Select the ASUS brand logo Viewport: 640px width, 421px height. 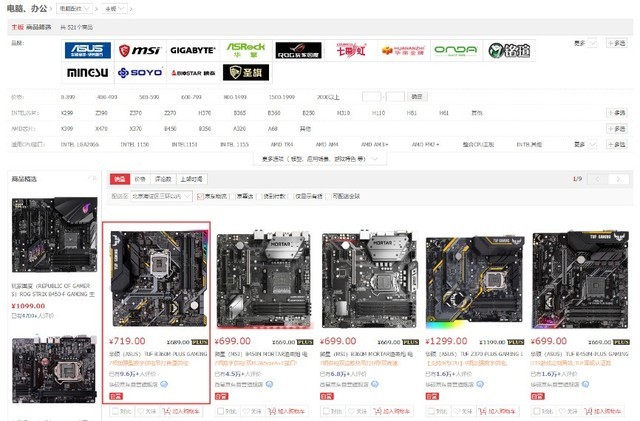(x=88, y=50)
